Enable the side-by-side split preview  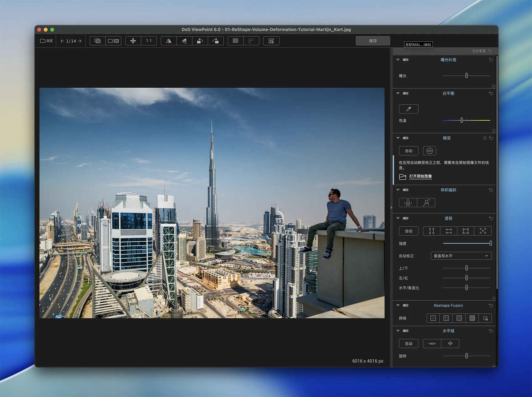point(113,41)
